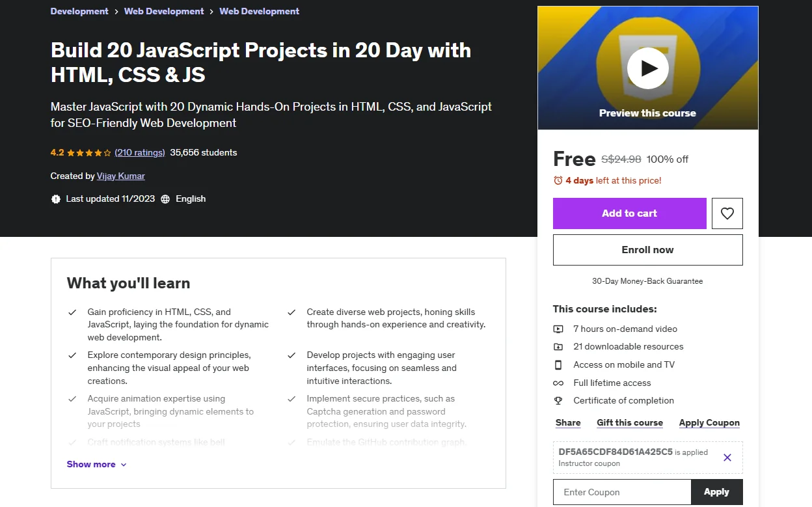812x507 pixels.
Task: Click 'This course includes:' heading
Action: tap(605, 309)
